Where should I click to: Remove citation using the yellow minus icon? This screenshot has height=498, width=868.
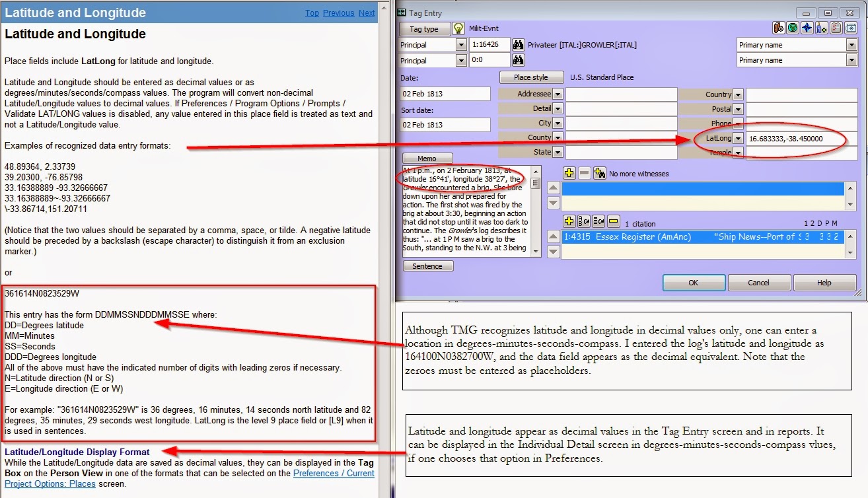point(614,221)
